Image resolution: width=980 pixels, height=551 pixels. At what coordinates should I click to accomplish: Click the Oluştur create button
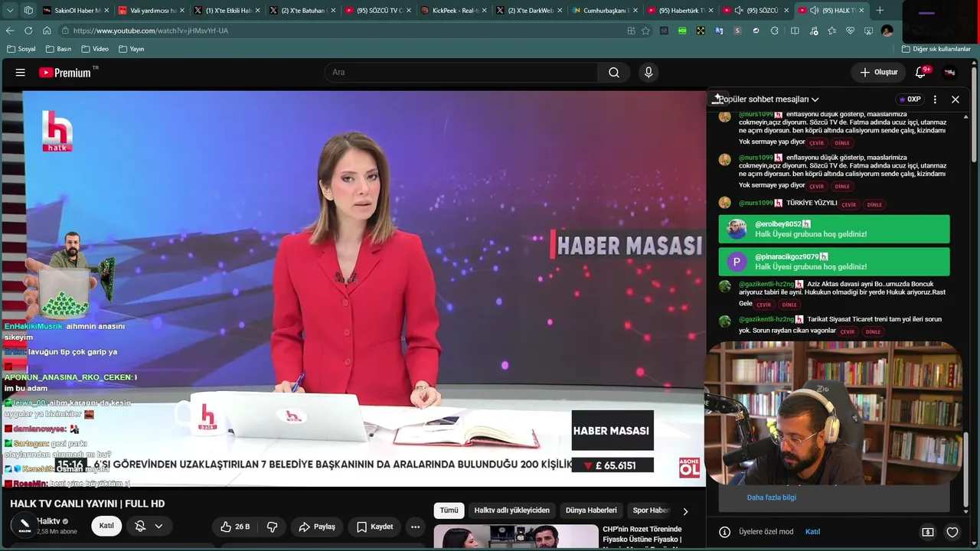click(878, 73)
